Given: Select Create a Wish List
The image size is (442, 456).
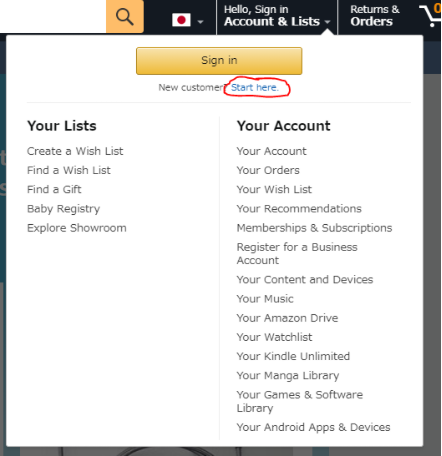Looking at the screenshot, I should pos(75,151).
